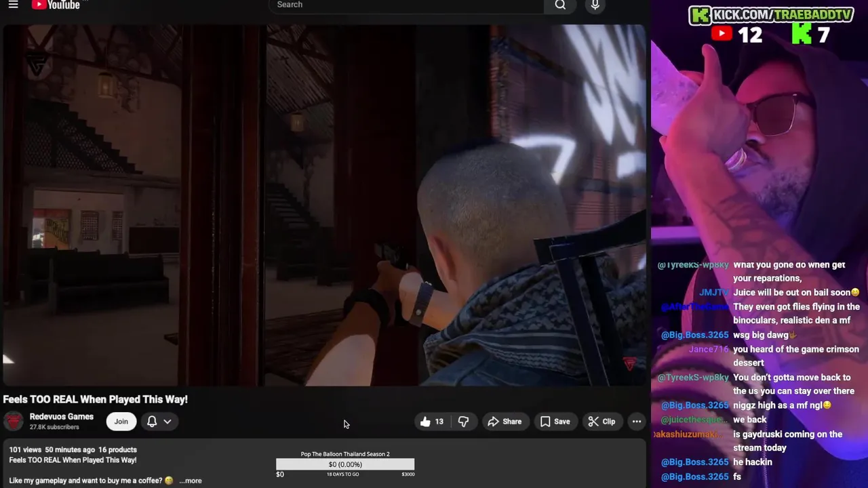This screenshot has height=488, width=868.
Task: Click into the YouTube search field
Action: (x=406, y=5)
